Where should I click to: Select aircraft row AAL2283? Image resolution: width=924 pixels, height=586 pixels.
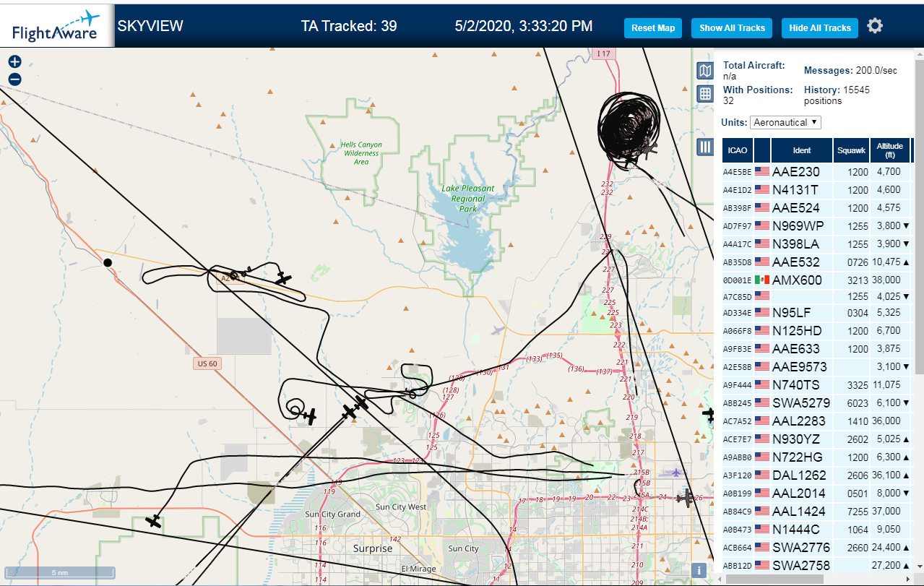point(816,421)
